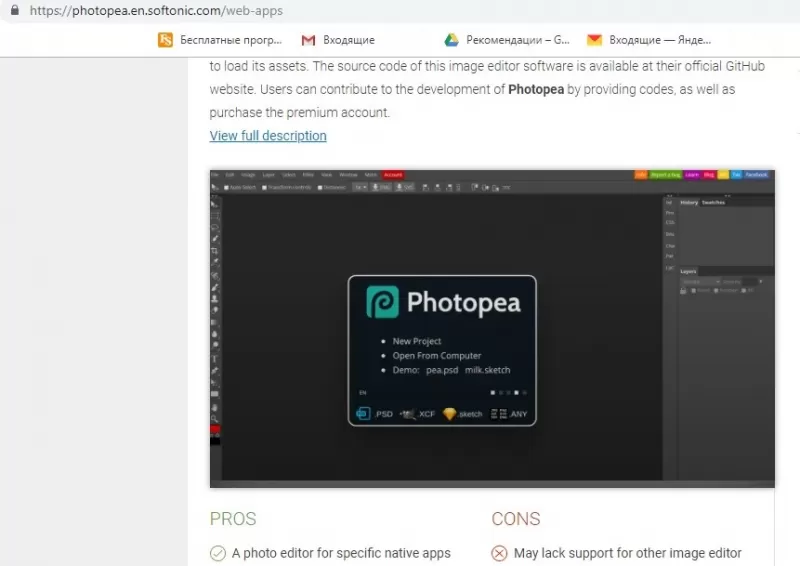Open the Filter menu

(x=308, y=175)
